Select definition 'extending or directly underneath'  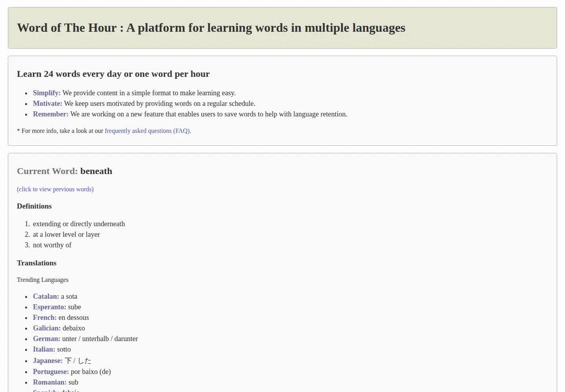point(79,224)
